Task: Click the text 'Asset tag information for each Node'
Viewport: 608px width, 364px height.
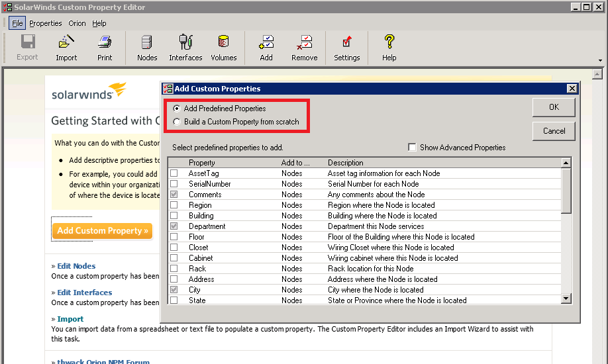Action: [384, 173]
